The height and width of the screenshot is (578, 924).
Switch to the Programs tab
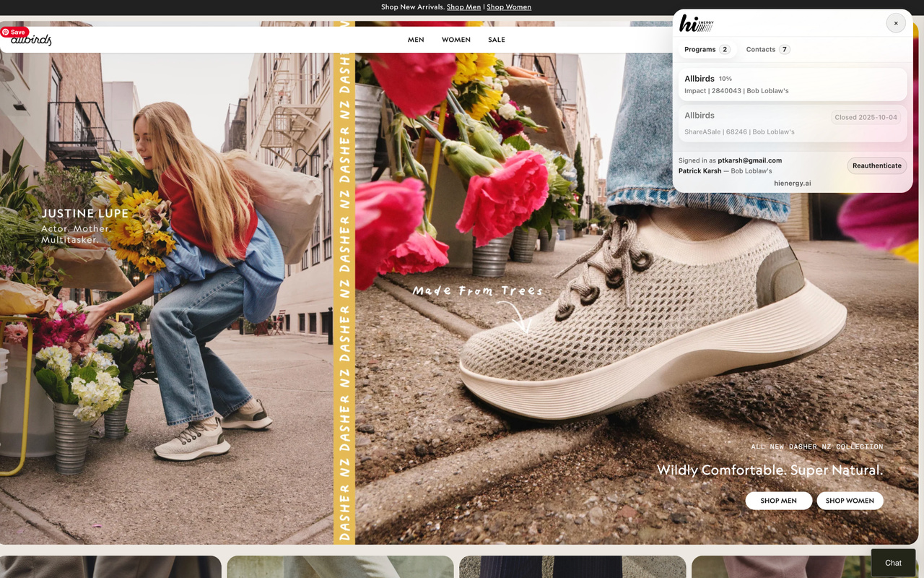click(707, 49)
